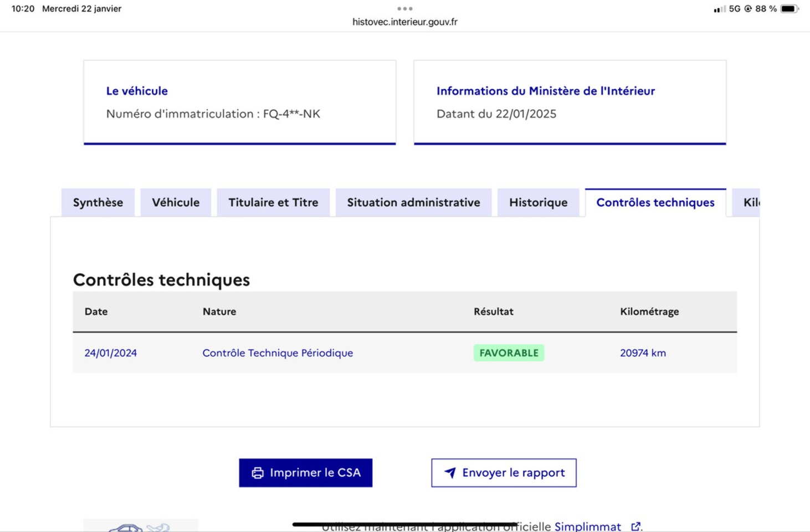Tap the cellular signal bars icon
810x532 pixels.
[x=719, y=9]
